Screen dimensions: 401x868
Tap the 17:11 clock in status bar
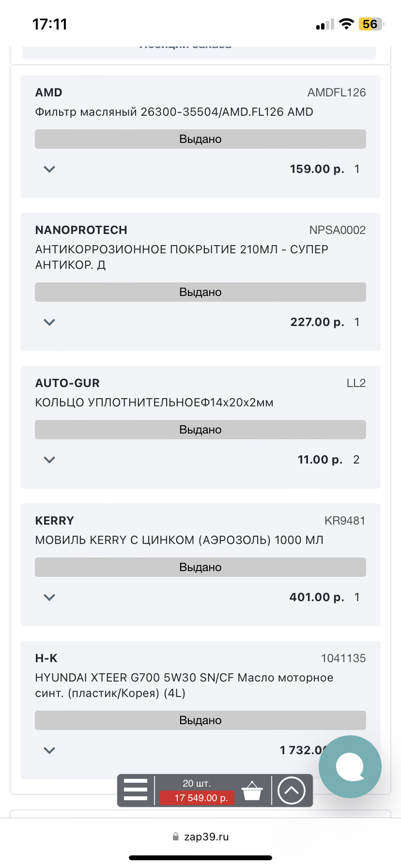point(50,24)
